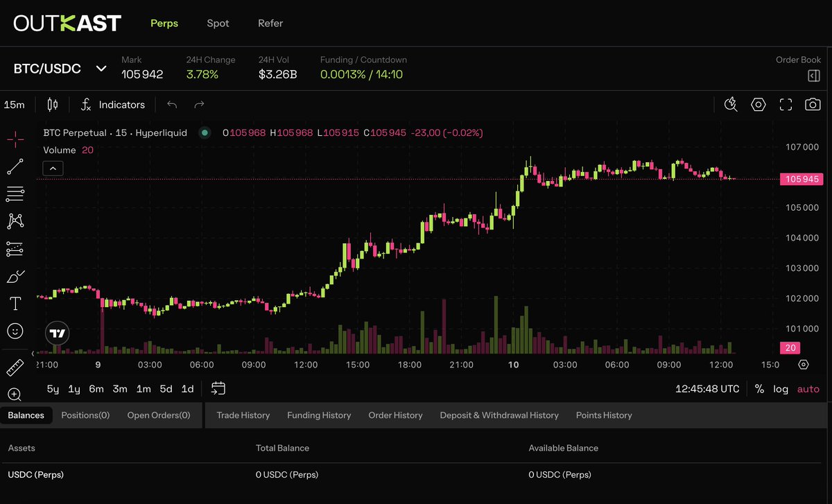Set chart range to 1y

click(x=74, y=389)
